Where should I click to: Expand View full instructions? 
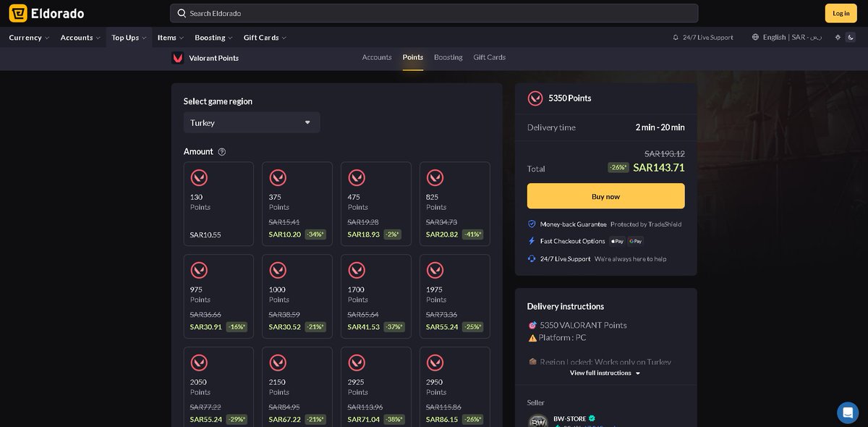tap(605, 373)
